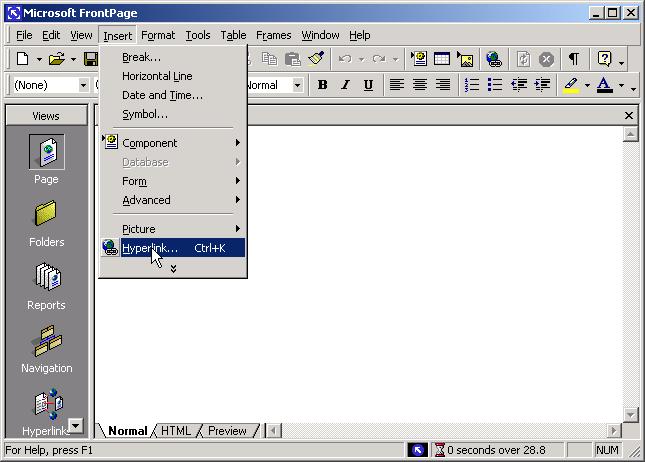The height and width of the screenshot is (462, 645).
Task: Switch to the HTML tab
Action: [176, 431]
